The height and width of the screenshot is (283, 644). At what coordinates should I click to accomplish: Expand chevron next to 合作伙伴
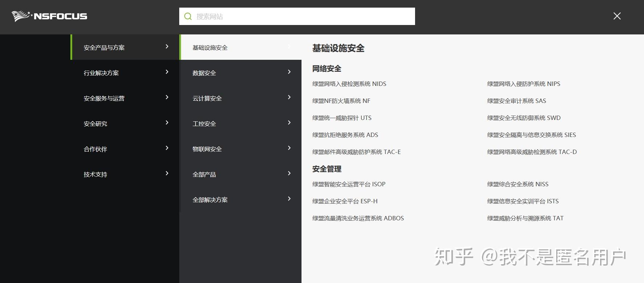point(167,148)
